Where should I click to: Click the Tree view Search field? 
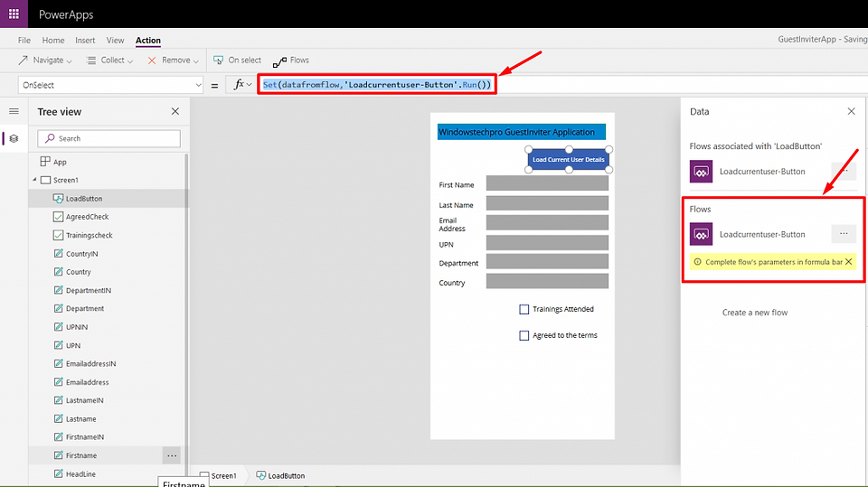point(109,138)
